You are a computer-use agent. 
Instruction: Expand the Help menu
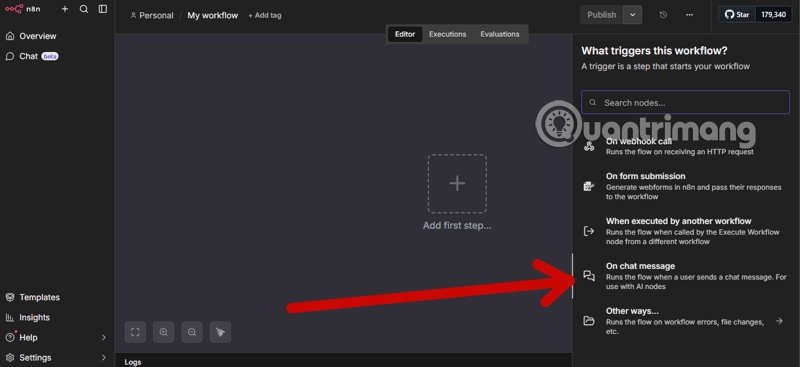tap(57, 337)
